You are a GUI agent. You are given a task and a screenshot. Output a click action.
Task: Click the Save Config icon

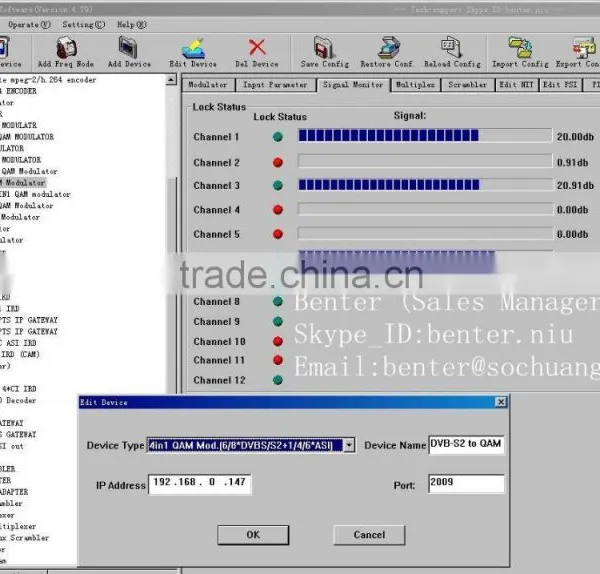324,48
